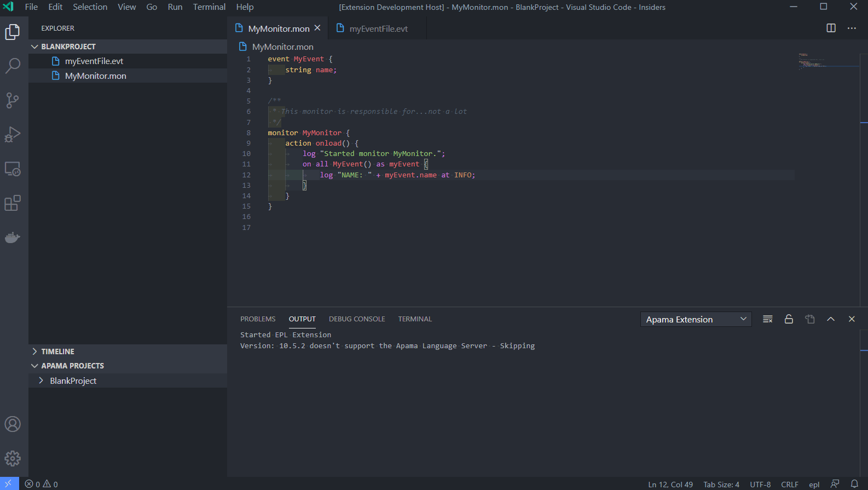Screen dimensions: 868x490
Task: Split the editor to the right
Action: pyautogui.click(x=831, y=28)
